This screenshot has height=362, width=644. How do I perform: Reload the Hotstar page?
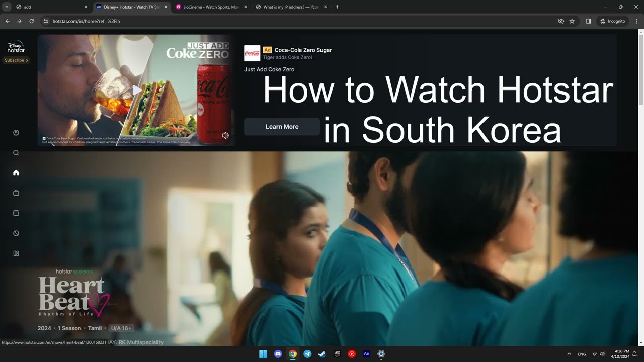coord(31,21)
